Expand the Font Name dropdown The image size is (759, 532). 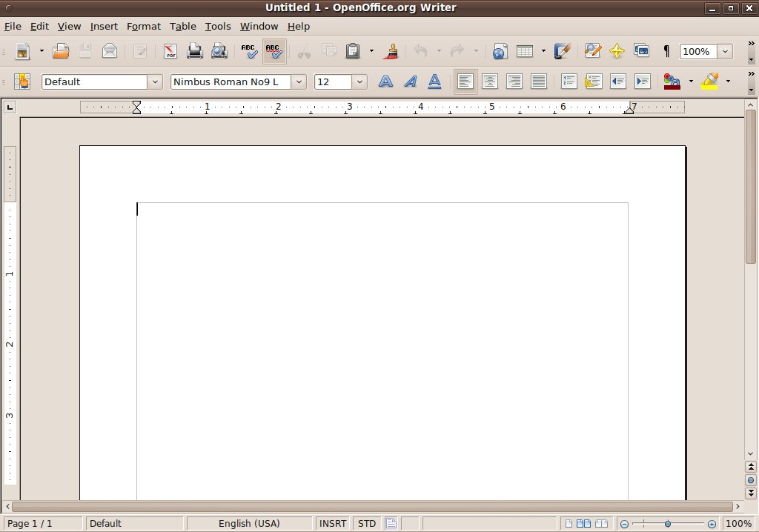[298, 82]
